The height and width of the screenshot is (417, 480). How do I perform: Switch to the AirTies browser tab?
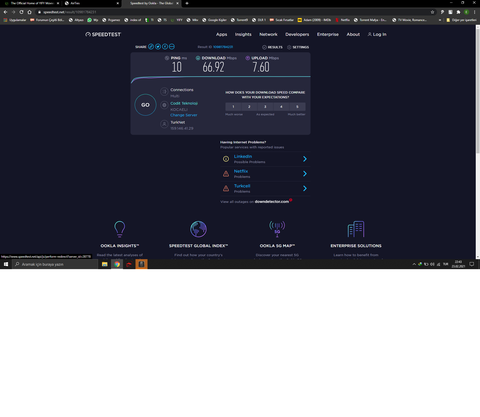coord(91,3)
